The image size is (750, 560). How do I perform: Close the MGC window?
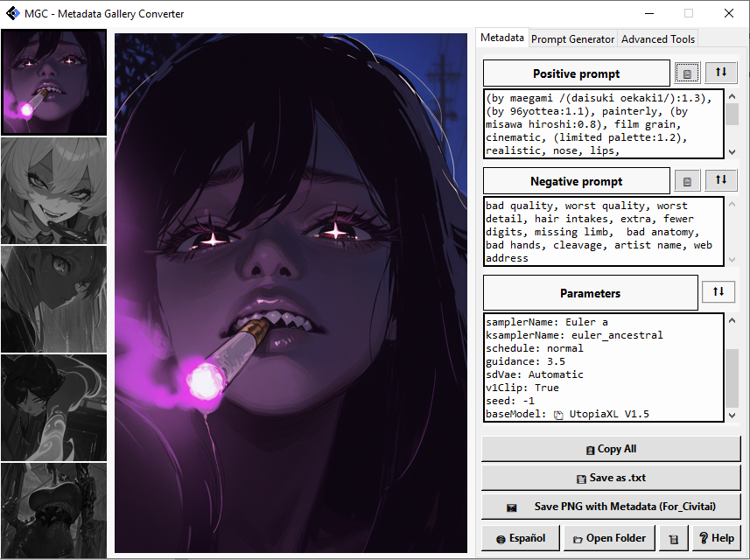(728, 13)
